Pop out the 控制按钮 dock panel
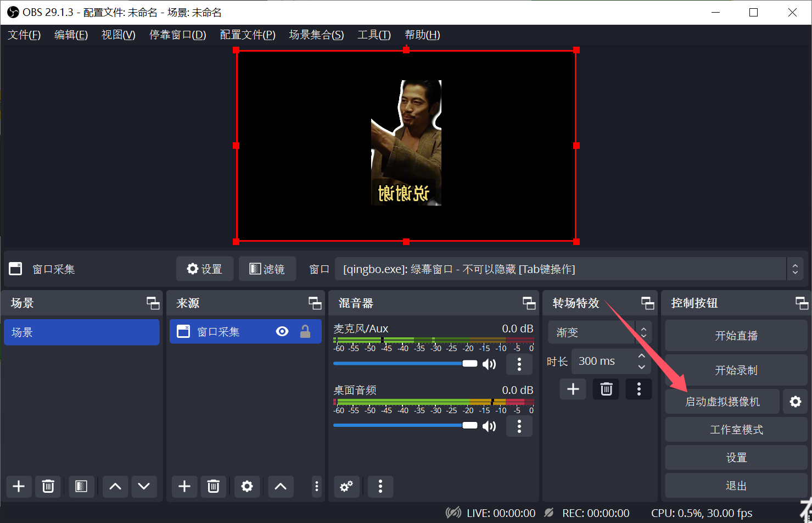The height and width of the screenshot is (523, 812). (x=802, y=303)
